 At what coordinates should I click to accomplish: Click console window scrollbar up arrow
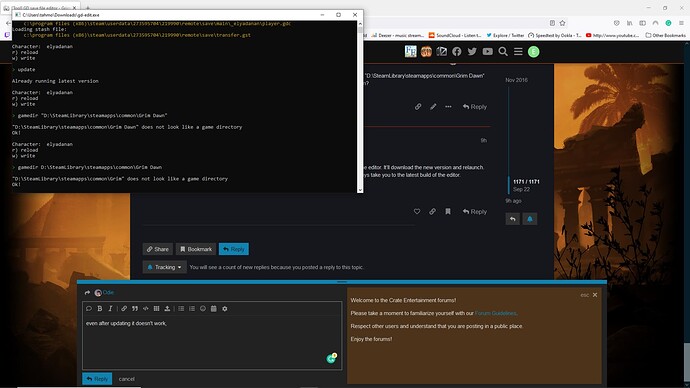(360, 24)
